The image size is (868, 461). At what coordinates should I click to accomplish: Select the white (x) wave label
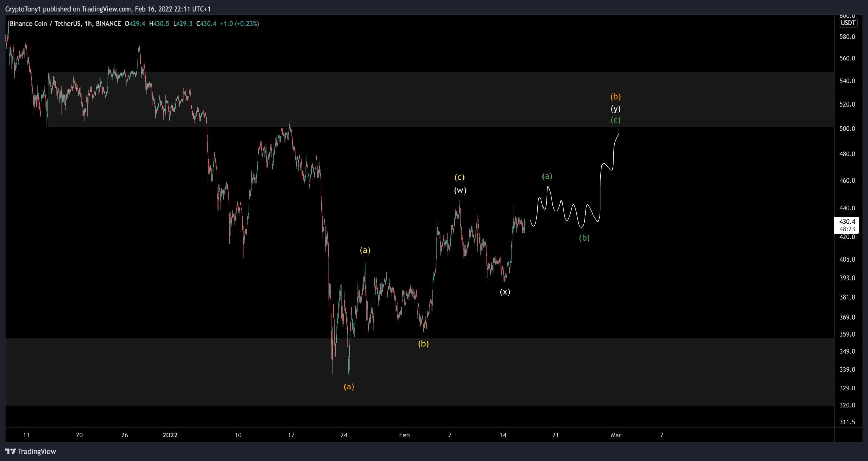tap(505, 291)
